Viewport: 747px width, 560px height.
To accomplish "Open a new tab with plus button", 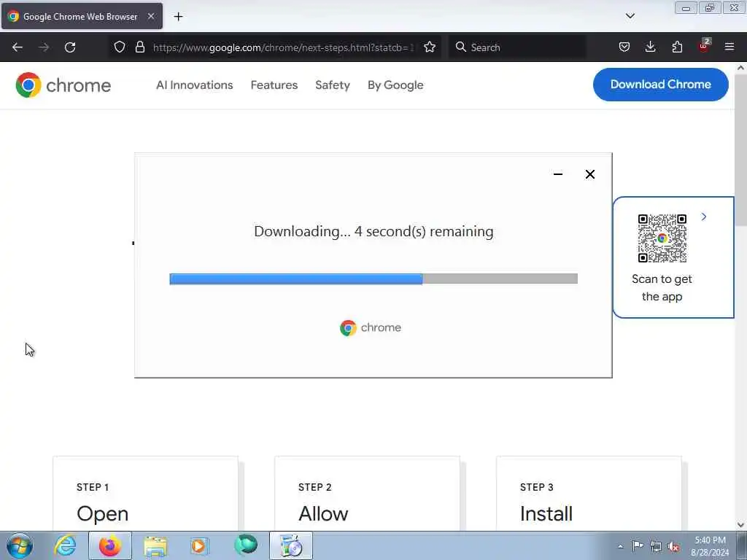I will click(178, 17).
